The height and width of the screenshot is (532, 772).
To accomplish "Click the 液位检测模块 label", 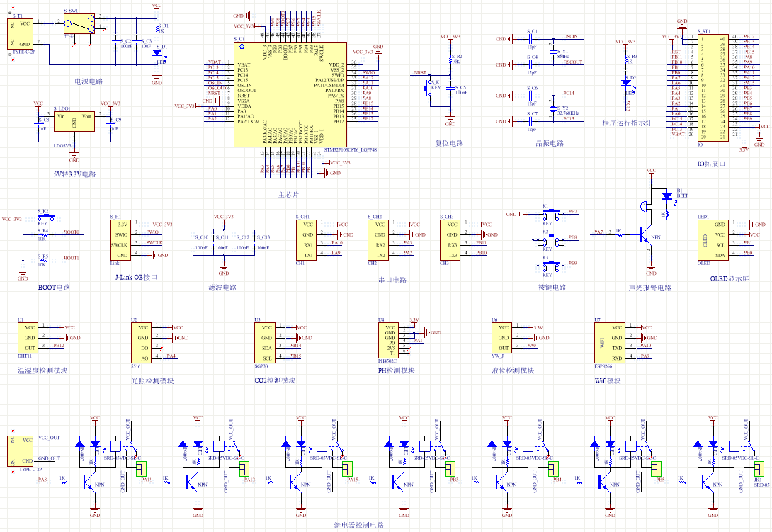I will coord(513,370).
